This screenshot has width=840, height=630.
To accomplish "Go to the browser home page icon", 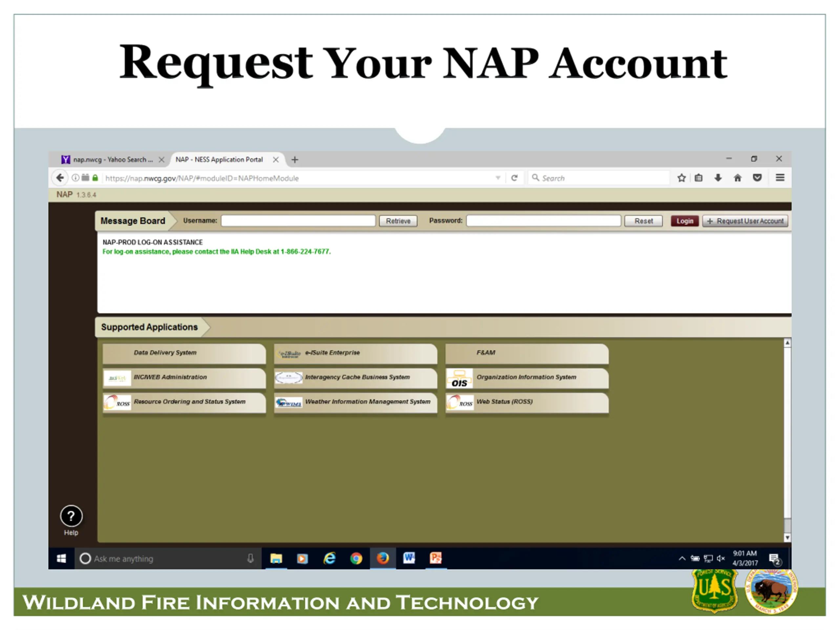I will tap(738, 178).
